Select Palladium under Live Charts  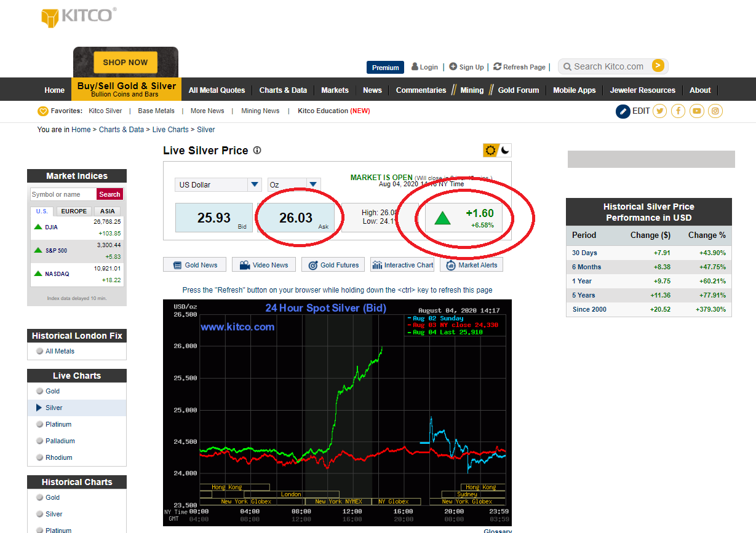(x=60, y=441)
